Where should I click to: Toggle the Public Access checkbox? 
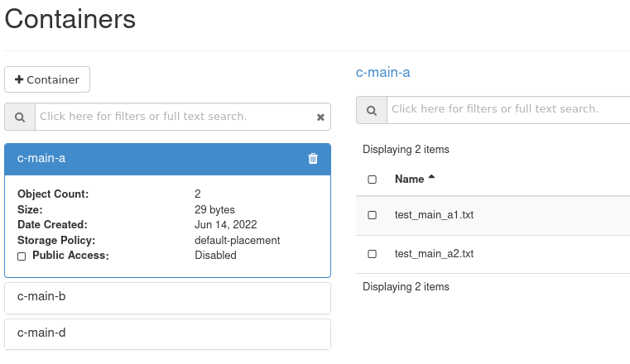tap(22, 256)
